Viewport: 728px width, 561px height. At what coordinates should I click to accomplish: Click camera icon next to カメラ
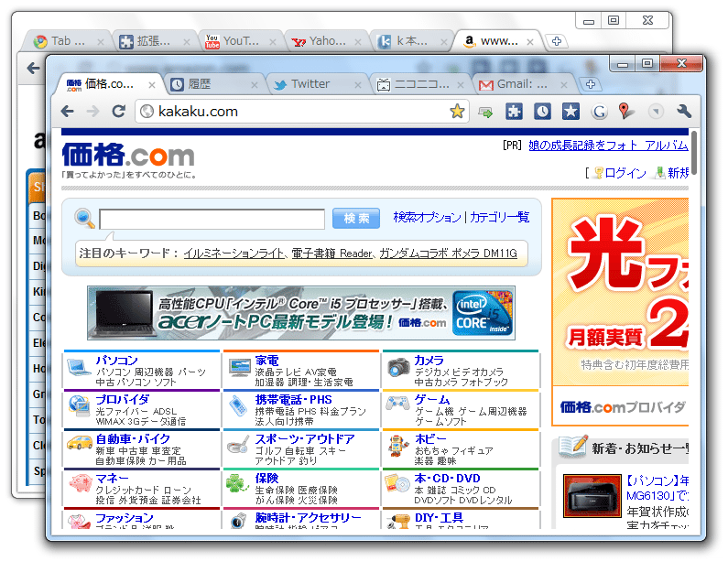398,367
